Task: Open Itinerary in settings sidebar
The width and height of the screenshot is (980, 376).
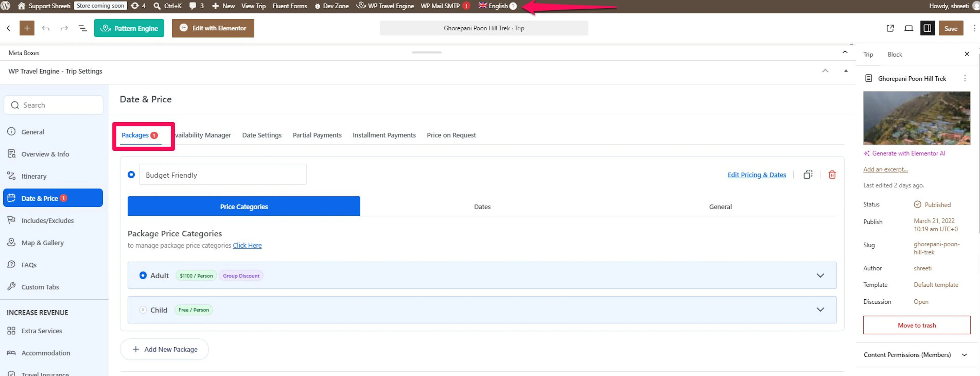Action: click(34, 177)
